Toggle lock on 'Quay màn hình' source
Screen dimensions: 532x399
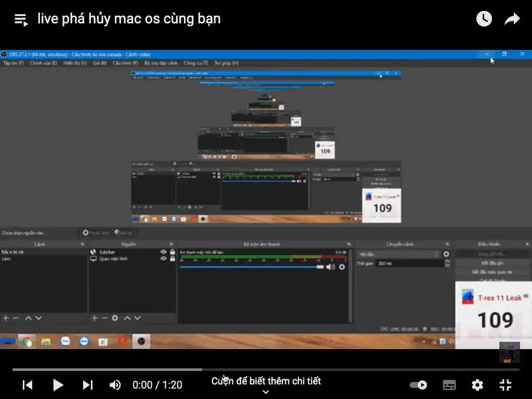pos(172,259)
